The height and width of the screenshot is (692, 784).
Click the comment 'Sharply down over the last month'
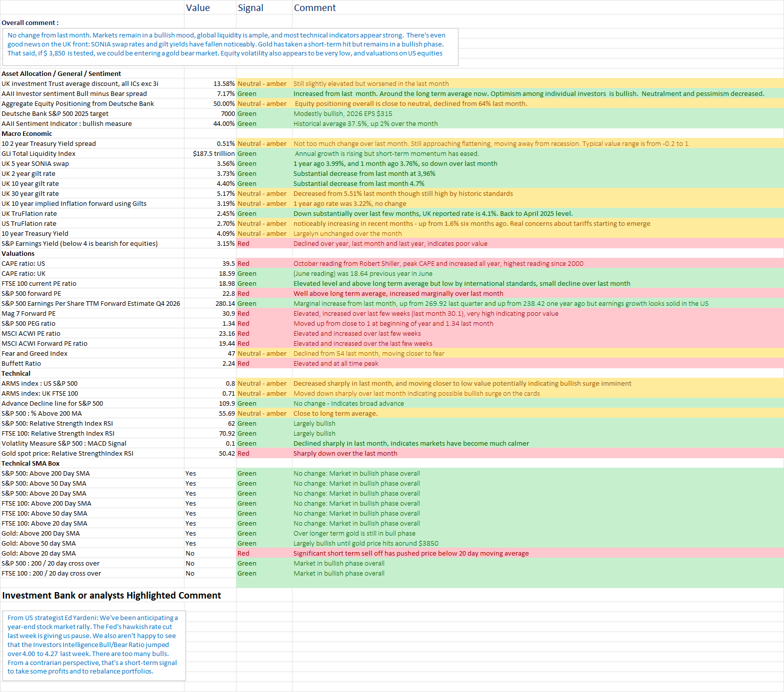(345, 453)
